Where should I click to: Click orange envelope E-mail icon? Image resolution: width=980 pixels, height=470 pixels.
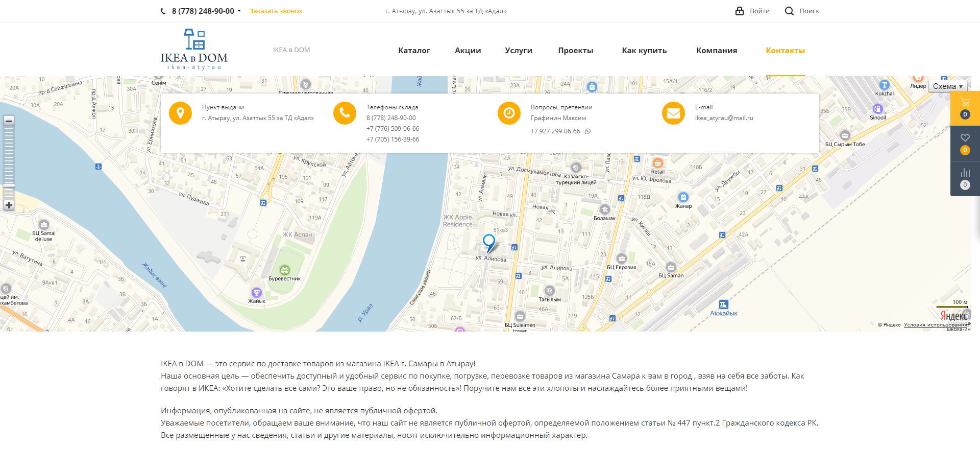coord(673,113)
